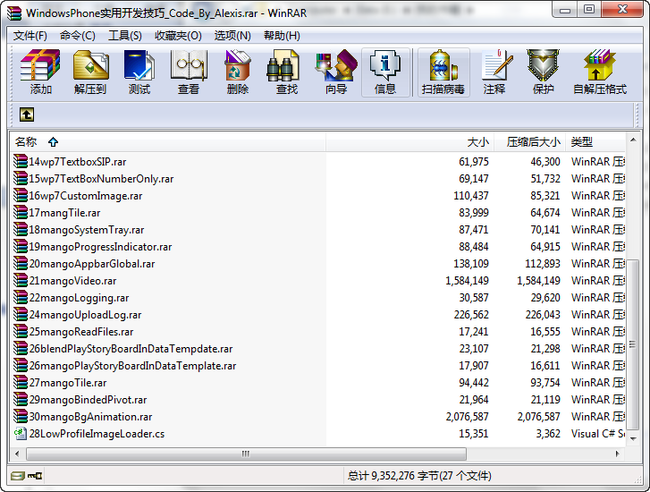Screen dimensions: 650x492
Task: Maximize the WinRAR window
Action: pos(589,10)
